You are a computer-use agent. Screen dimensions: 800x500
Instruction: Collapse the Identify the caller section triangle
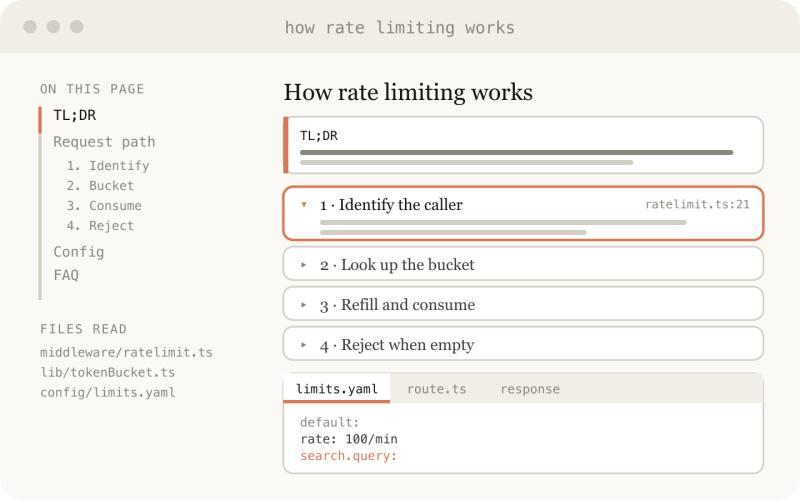tap(304, 205)
